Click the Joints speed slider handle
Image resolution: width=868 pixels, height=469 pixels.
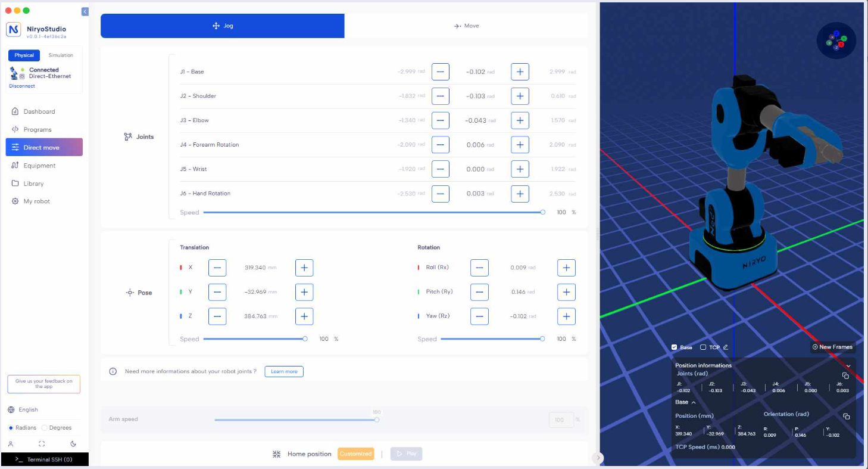click(542, 212)
